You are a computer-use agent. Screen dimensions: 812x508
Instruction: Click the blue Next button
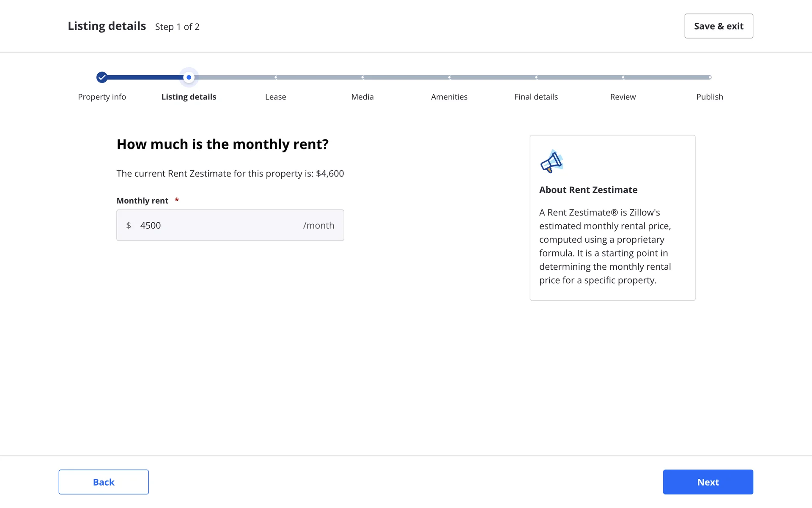(708, 482)
